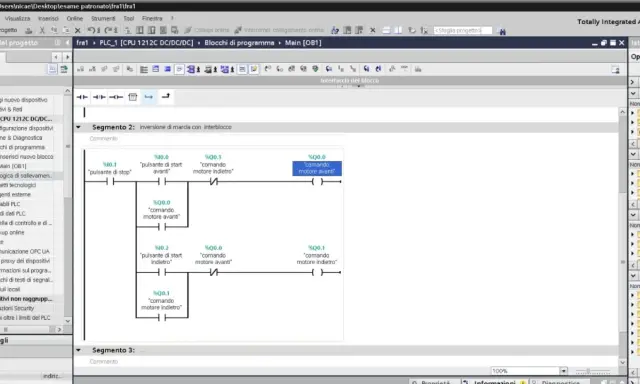Collapse the project tree panel arrow

click(67, 42)
